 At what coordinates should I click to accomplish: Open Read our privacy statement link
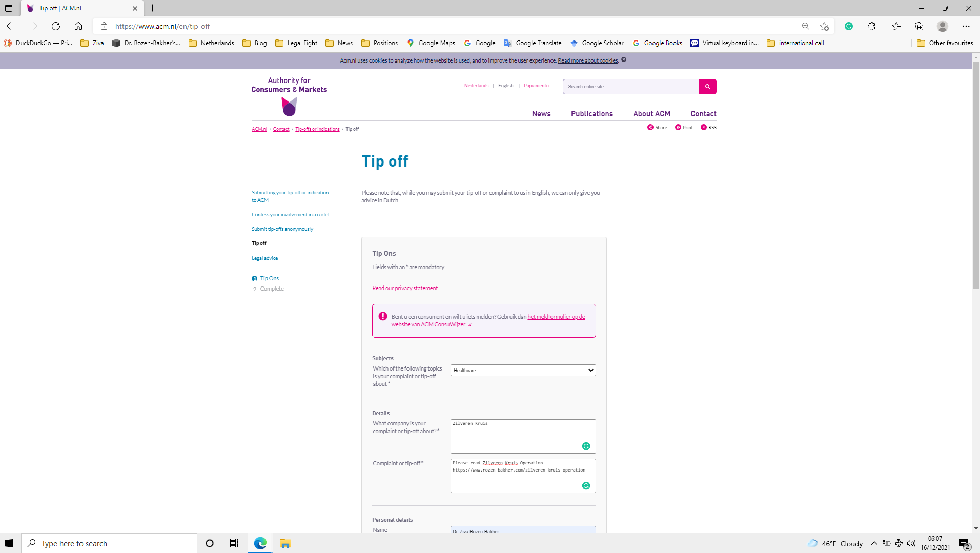tap(405, 288)
